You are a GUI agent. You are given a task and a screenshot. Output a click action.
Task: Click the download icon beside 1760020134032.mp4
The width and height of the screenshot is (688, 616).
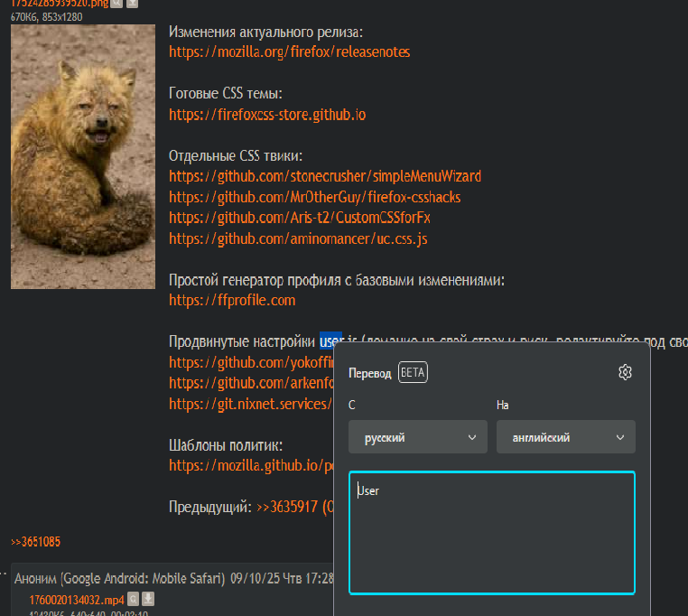pos(148,599)
